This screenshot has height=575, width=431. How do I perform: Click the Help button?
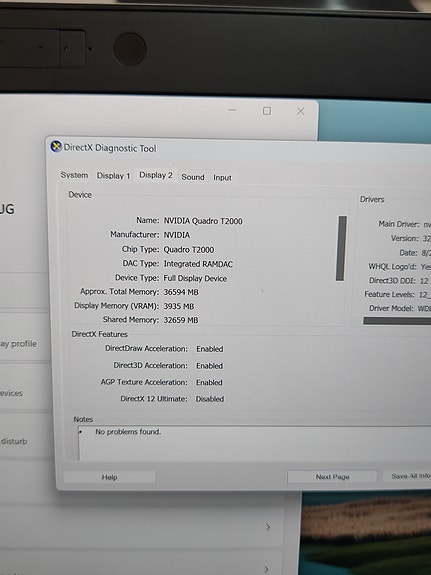click(x=109, y=477)
